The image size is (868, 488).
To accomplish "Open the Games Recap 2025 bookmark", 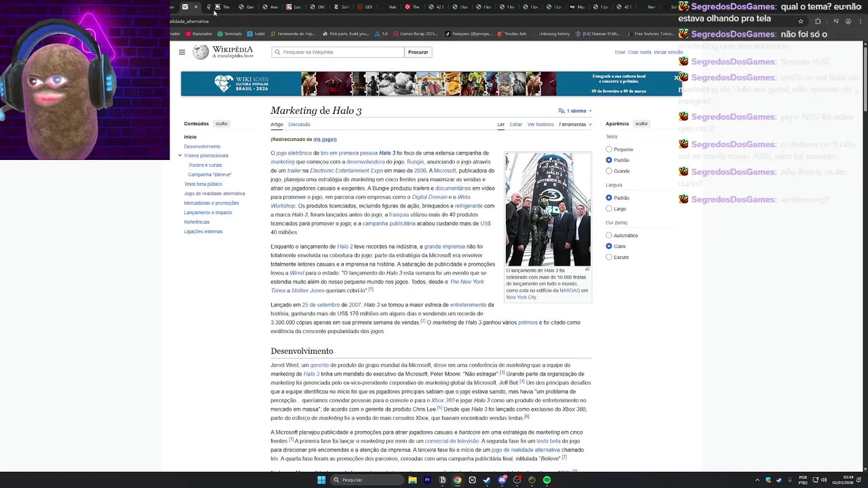I will click(415, 34).
